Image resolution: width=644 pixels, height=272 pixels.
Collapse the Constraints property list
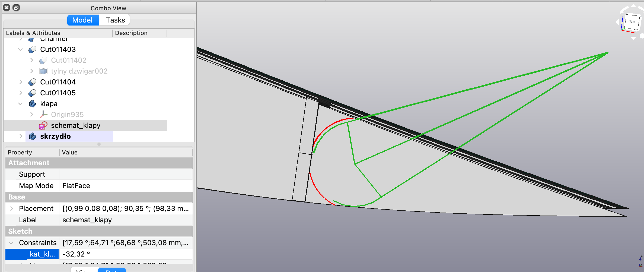click(x=11, y=243)
